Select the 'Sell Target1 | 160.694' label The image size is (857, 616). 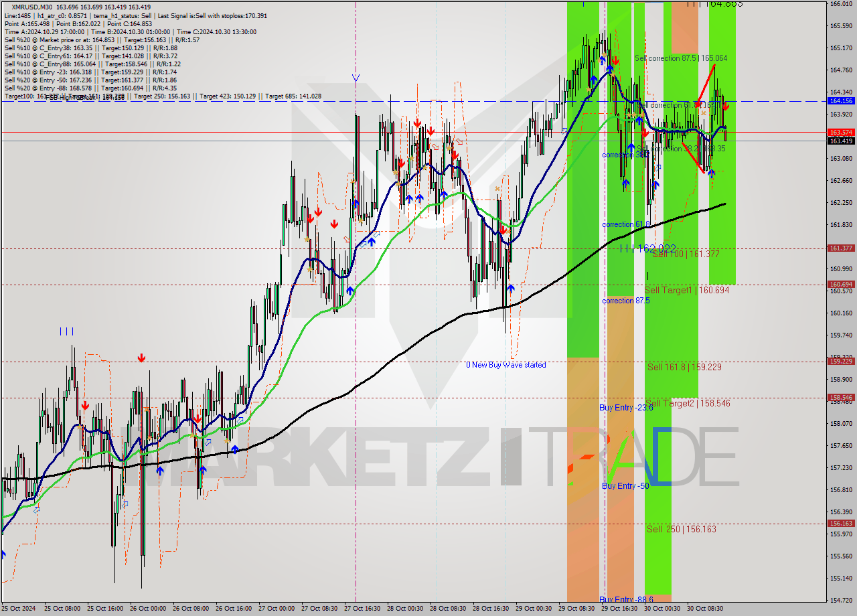pos(687,291)
